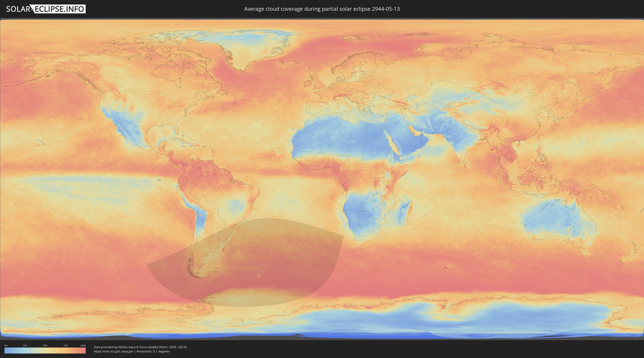Click the 50% legend label
The image size is (644, 358).
[x=45, y=345]
